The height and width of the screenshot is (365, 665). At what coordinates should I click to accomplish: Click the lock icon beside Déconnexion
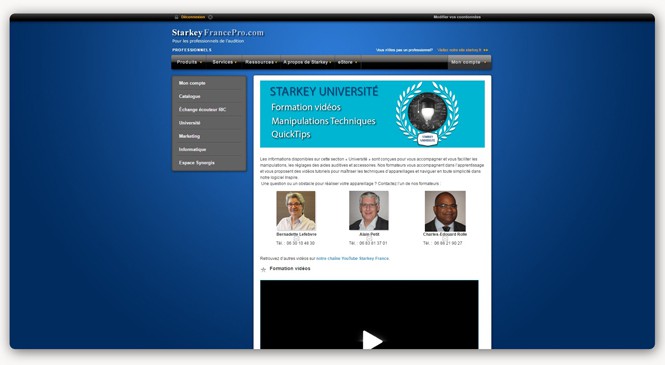tap(176, 17)
